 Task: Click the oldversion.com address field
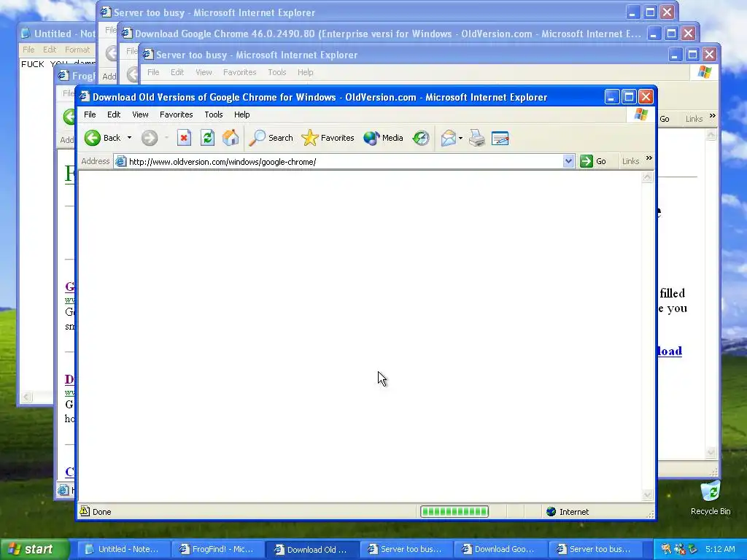[344, 162]
